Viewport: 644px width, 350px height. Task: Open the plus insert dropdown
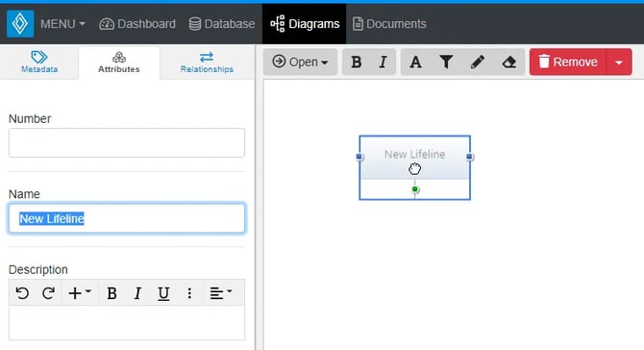click(80, 293)
